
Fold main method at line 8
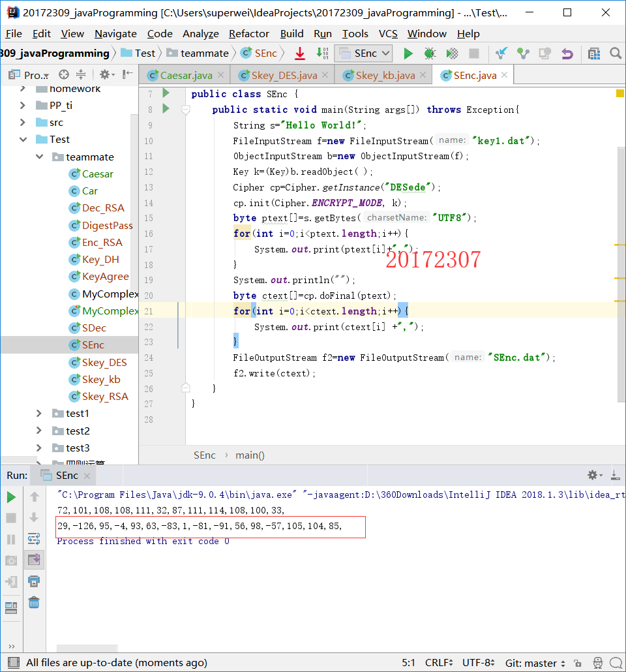(x=186, y=110)
